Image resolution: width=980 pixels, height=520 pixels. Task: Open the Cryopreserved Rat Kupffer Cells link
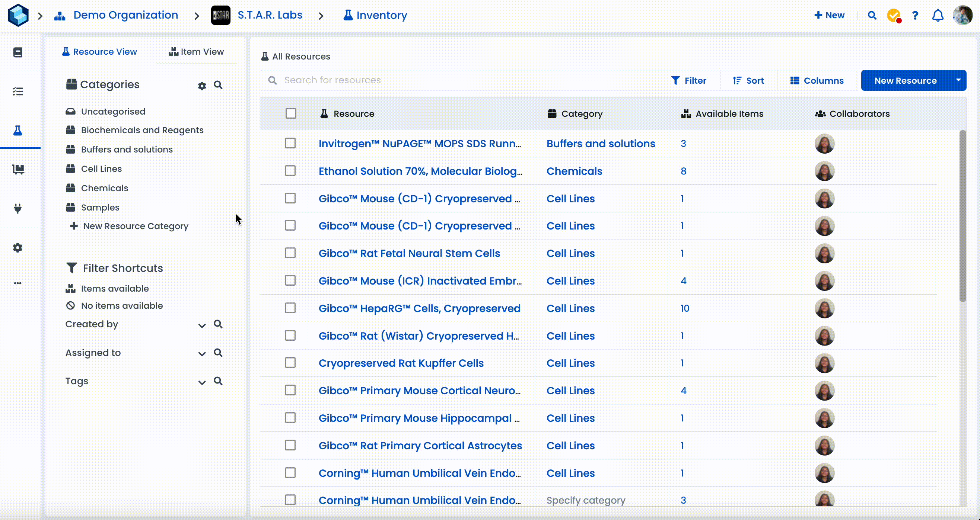click(401, 363)
